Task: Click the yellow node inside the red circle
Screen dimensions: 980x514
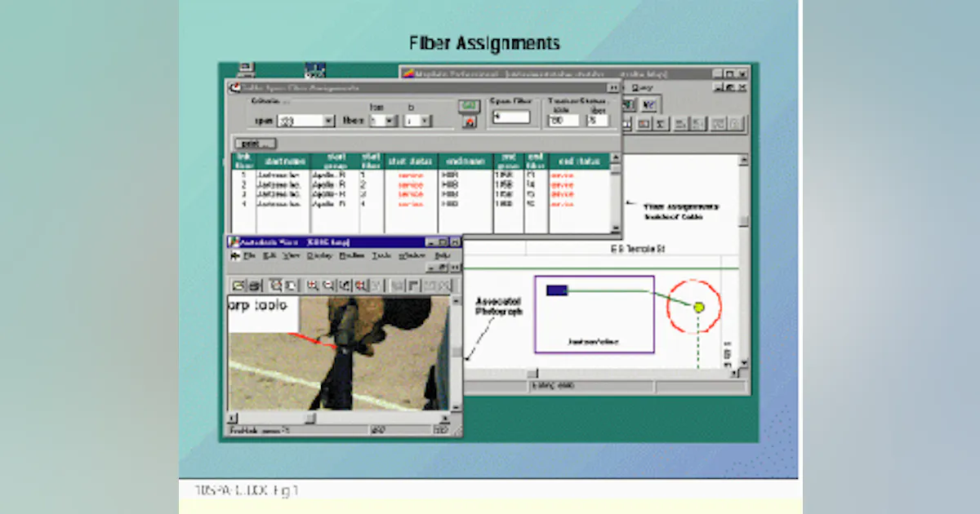Action: (x=699, y=307)
